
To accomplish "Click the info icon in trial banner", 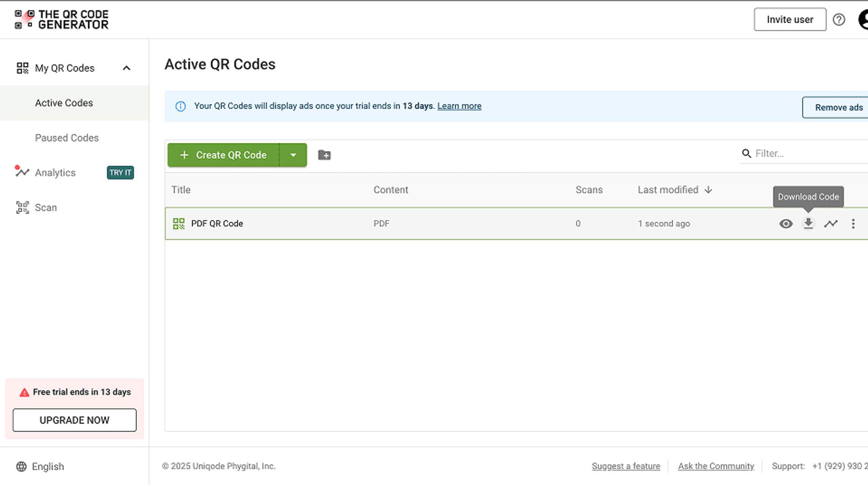I will coord(180,106).
